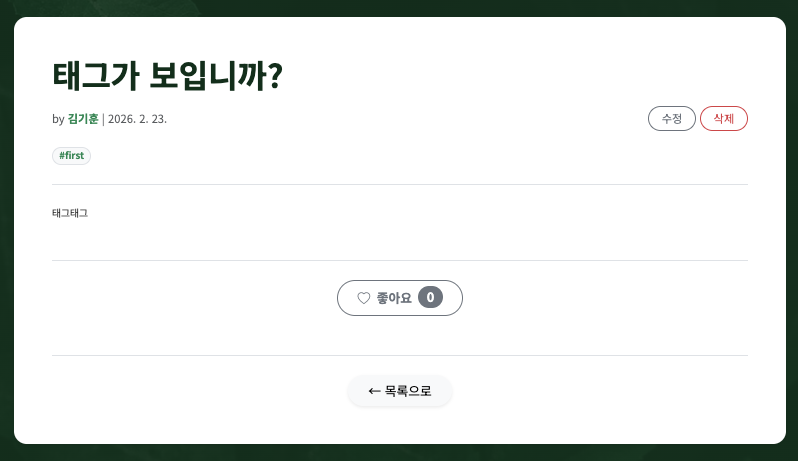Click the "by" label before the author name
This screenshot has width=798, height=461.
(58, 119)
